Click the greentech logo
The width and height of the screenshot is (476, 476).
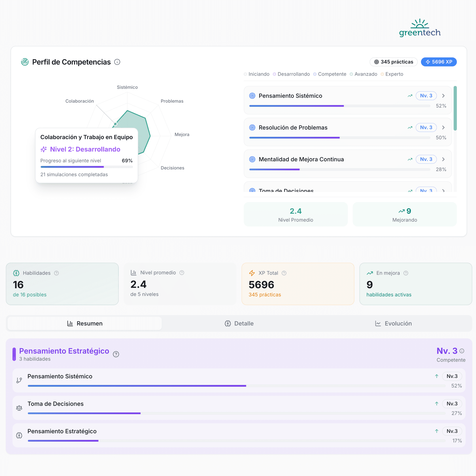click(420, 28)
